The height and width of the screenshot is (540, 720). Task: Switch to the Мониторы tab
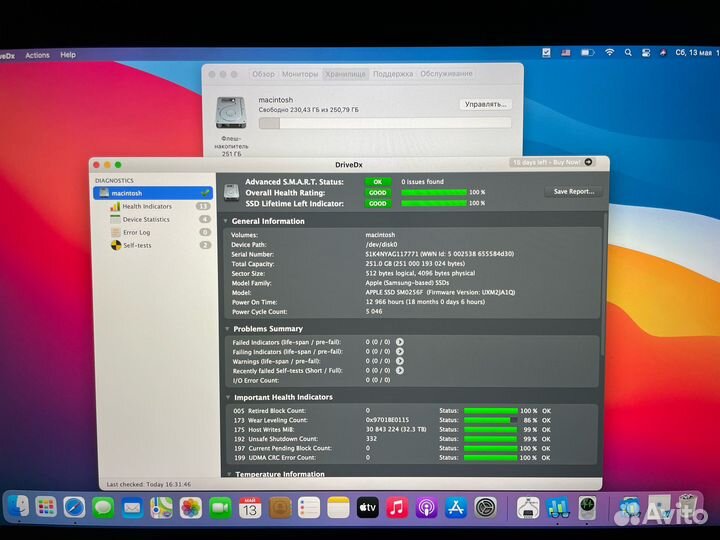pyautogui.click(x=299, y=74)
